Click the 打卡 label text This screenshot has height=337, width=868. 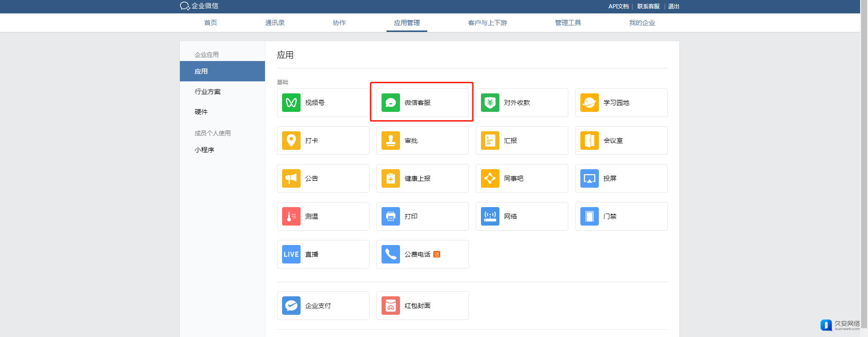coord(312,141)
